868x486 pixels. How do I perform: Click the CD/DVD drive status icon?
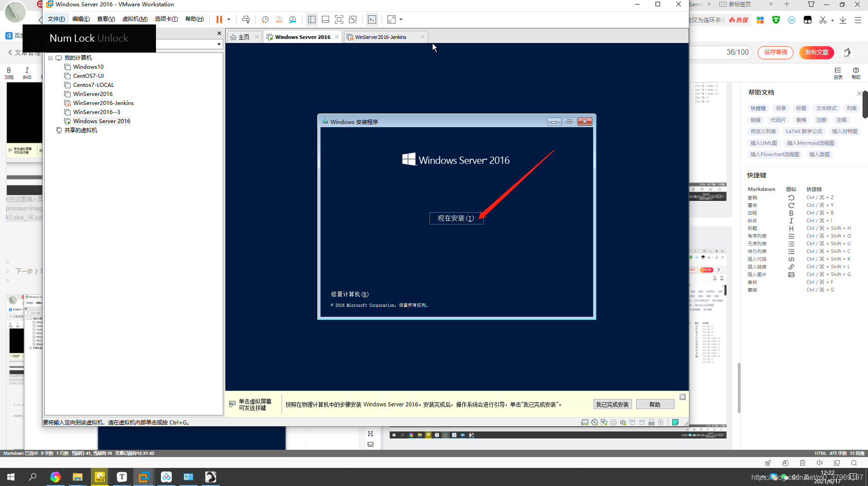(x=594, y=423)
